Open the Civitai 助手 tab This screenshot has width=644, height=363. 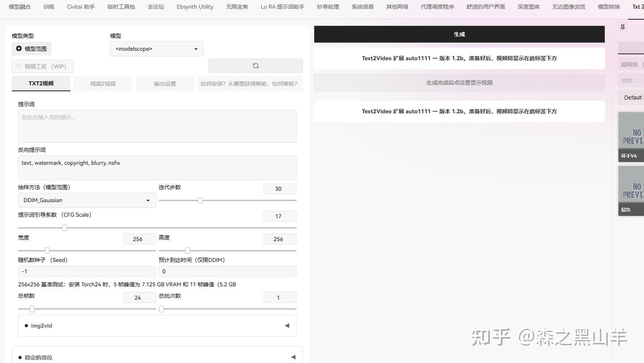pos(80,7)
